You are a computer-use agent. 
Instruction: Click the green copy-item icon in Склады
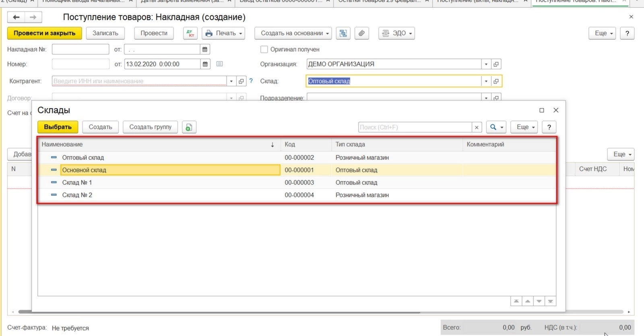[x=189, y=127]
